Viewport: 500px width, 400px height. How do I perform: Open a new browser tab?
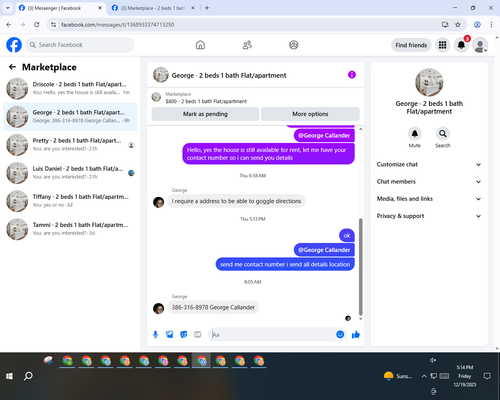click(x=207, y=8)
